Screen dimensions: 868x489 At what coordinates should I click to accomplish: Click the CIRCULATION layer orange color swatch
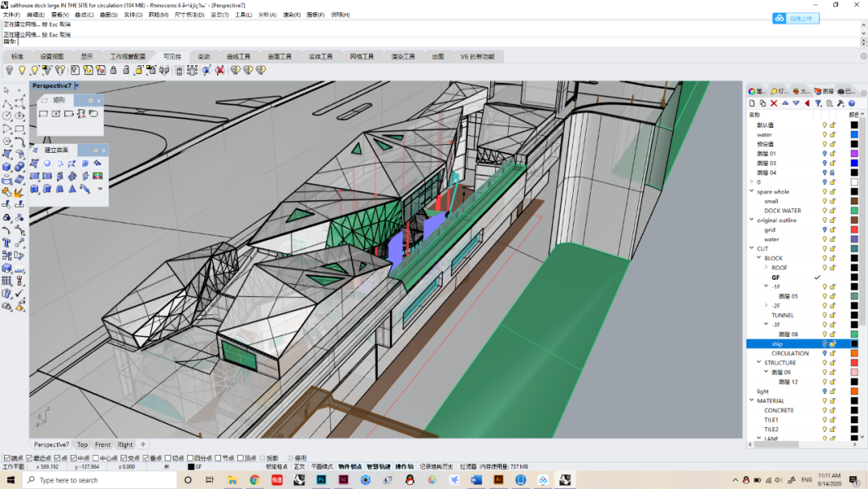coord(854,353)
